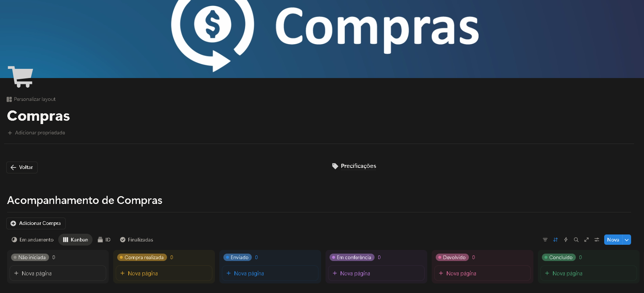
Task: Click the blue Nova button
Action: click(613, 240)
